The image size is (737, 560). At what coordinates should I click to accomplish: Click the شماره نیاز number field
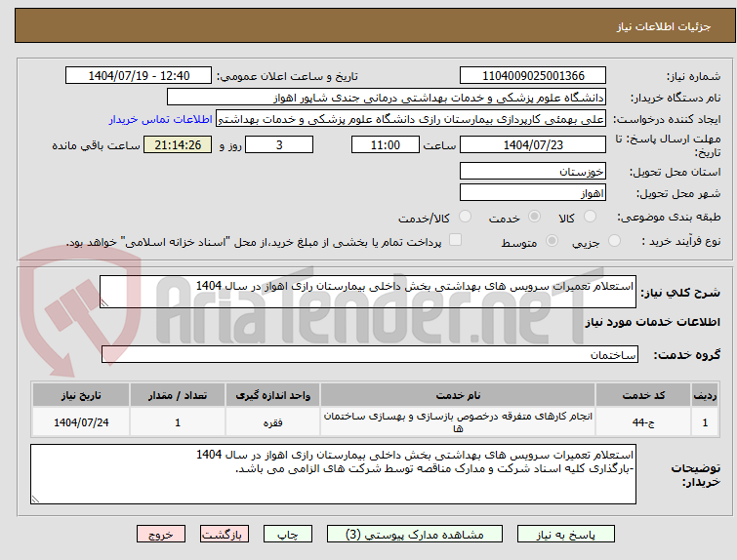533,76
